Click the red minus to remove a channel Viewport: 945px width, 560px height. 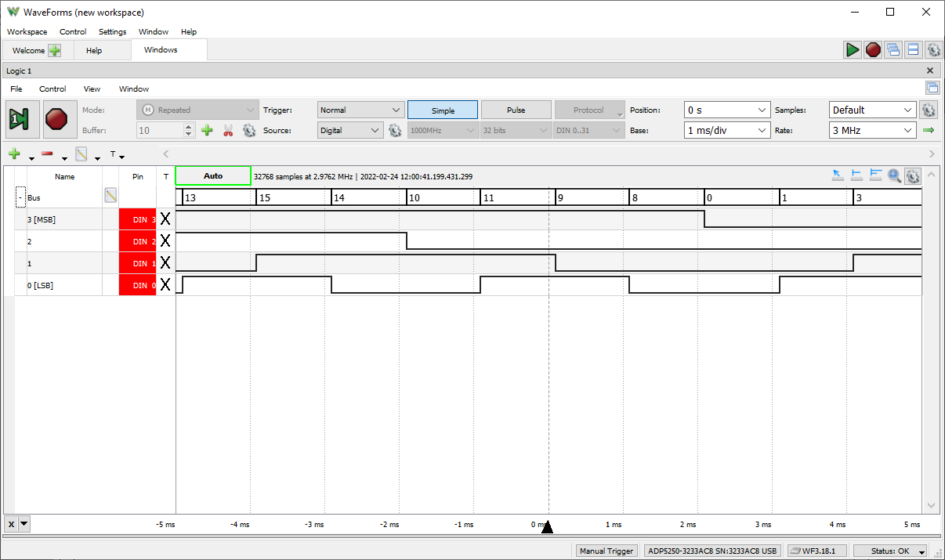pos(47,154)
